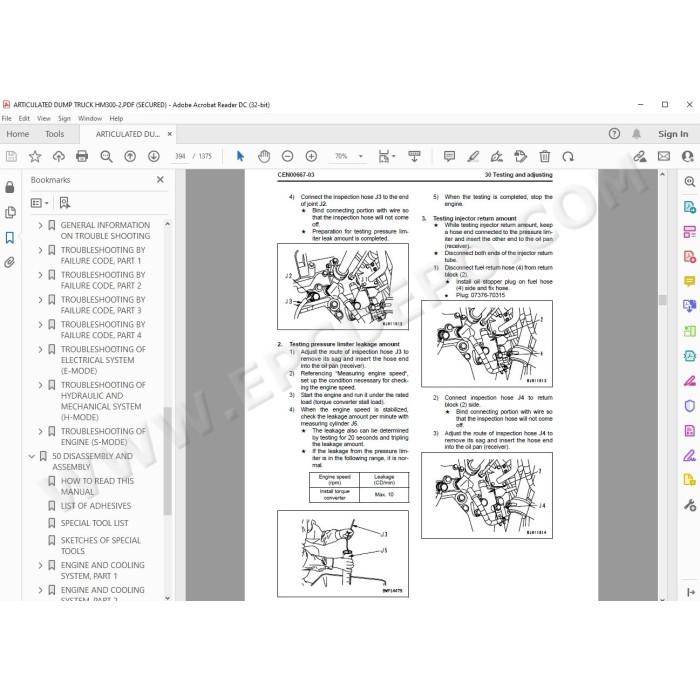Screen dimensions: 700x700
Task: Click the Save file toolbar icon
Action: [11, 156]
